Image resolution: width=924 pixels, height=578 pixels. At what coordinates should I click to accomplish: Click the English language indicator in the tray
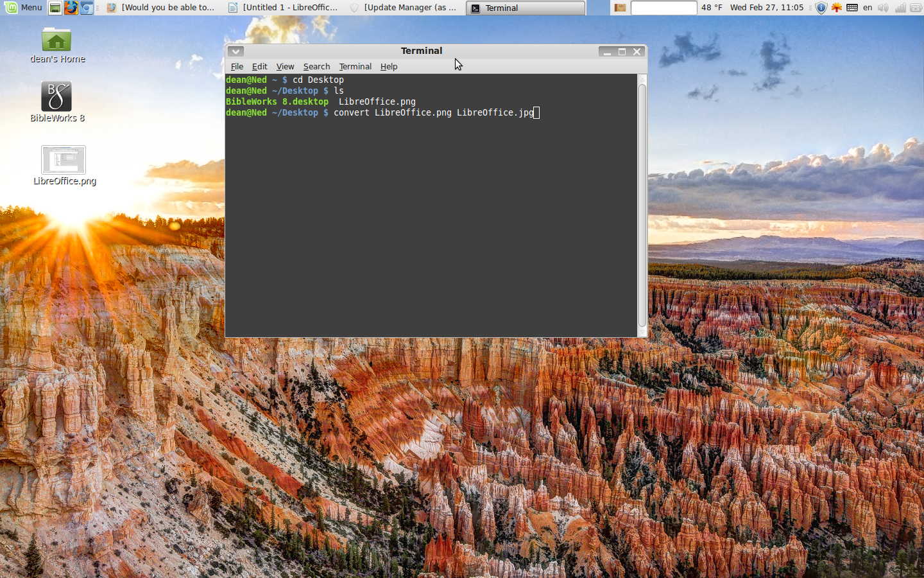(x=868, y=8)
